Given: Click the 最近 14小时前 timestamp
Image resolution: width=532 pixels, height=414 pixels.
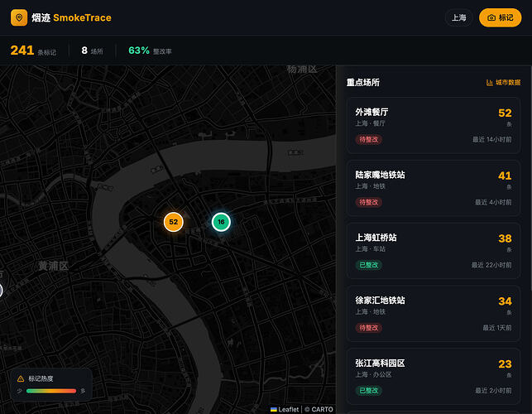Looking at the screenshot, I should tap(492, 140).
